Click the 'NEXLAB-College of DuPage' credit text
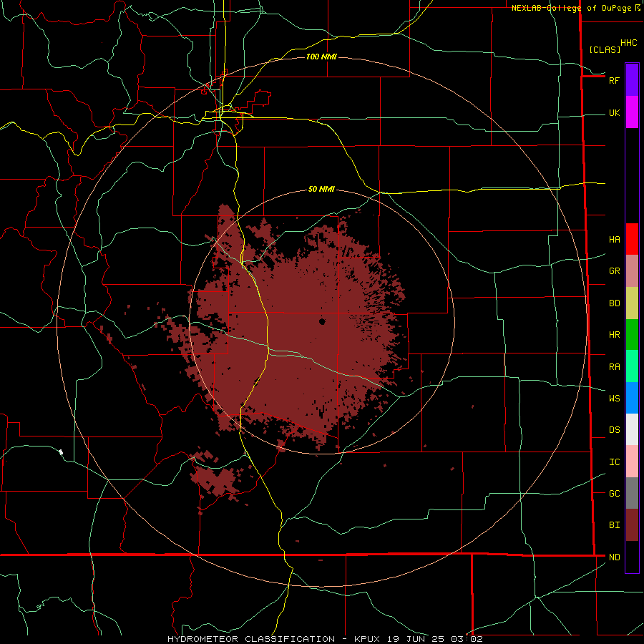The image size is (644, 644). click(x=571, y=8)
